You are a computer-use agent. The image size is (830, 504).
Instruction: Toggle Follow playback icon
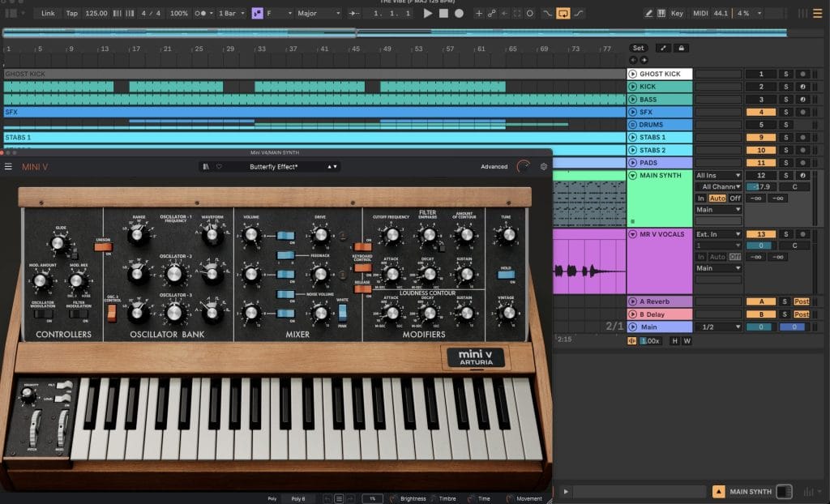(355, 13)
